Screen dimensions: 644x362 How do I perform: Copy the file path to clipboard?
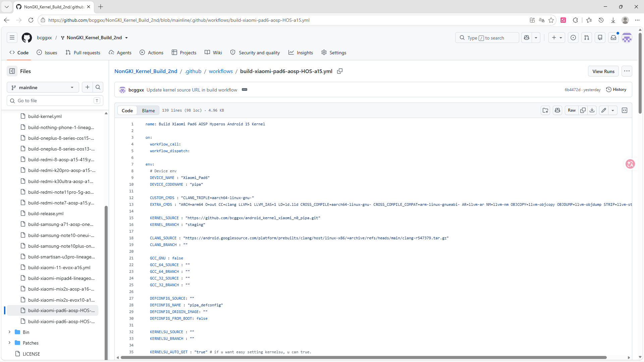(340, 71)
